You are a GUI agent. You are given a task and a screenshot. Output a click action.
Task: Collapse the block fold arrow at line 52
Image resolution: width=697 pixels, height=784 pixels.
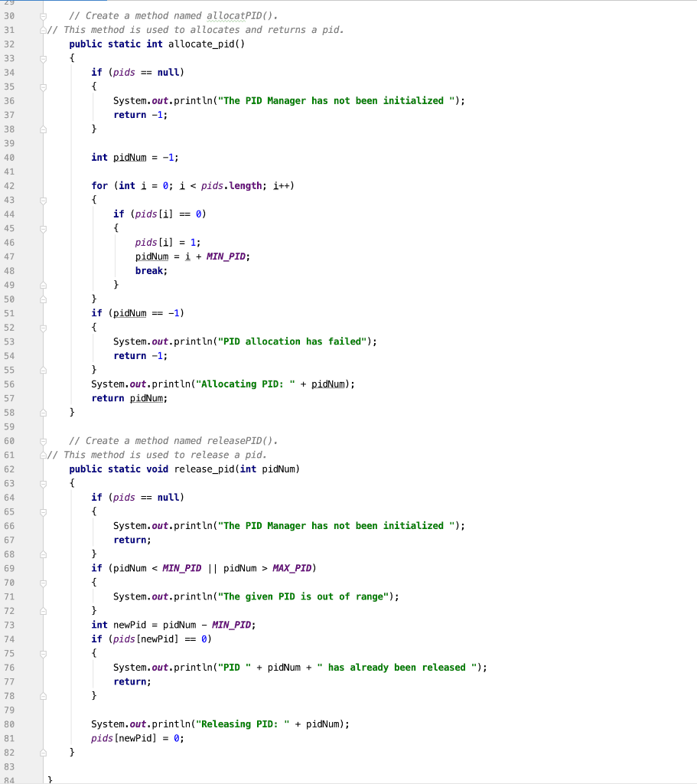click(43, 327)
